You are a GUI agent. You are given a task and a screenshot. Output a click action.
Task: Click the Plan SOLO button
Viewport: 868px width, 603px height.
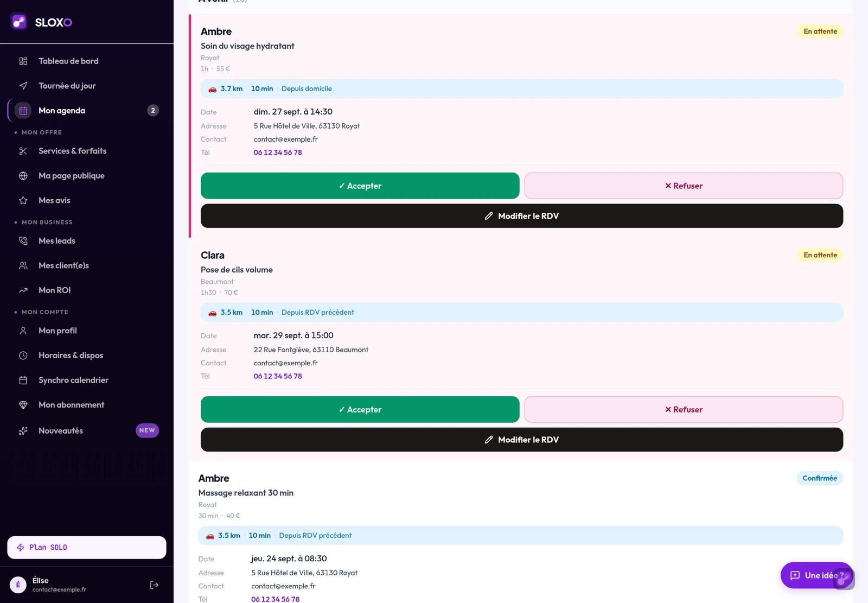[x=87, y=547]
